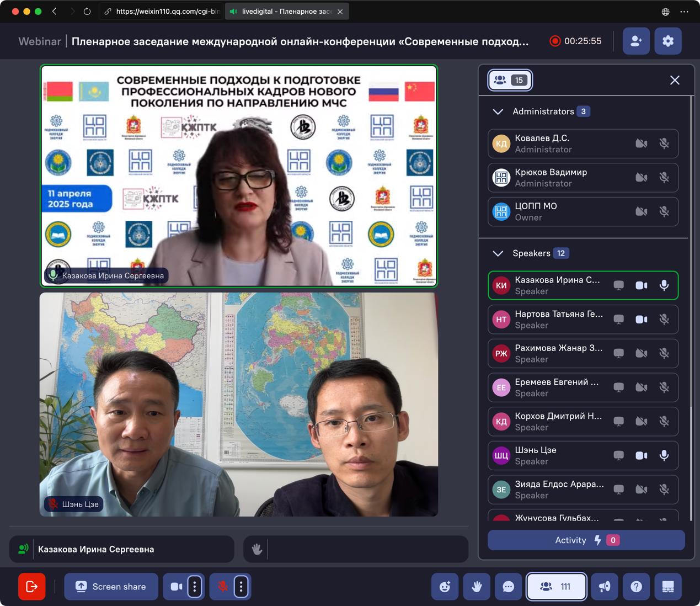Screen dimensions: 700x606
Task: Open the emoji reactions button
Action: pos(445,587)
